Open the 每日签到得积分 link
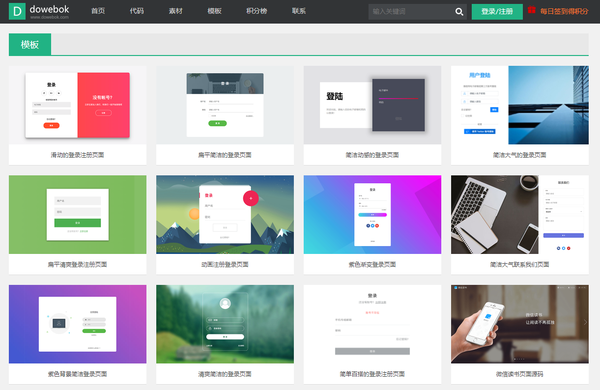600x390 pixels. 564,11
